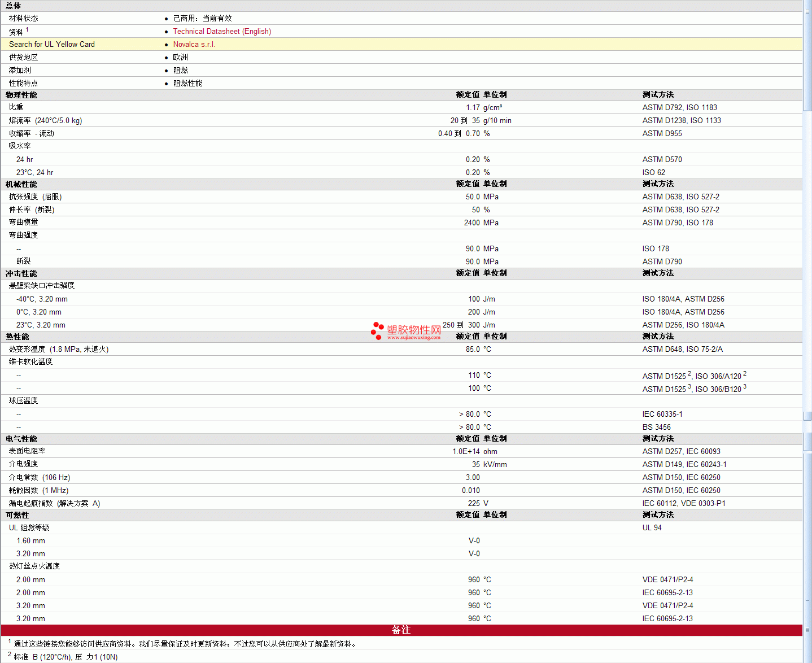Click the '比重' row label
This screenshot has height=663, width=812.
[16, 107]
